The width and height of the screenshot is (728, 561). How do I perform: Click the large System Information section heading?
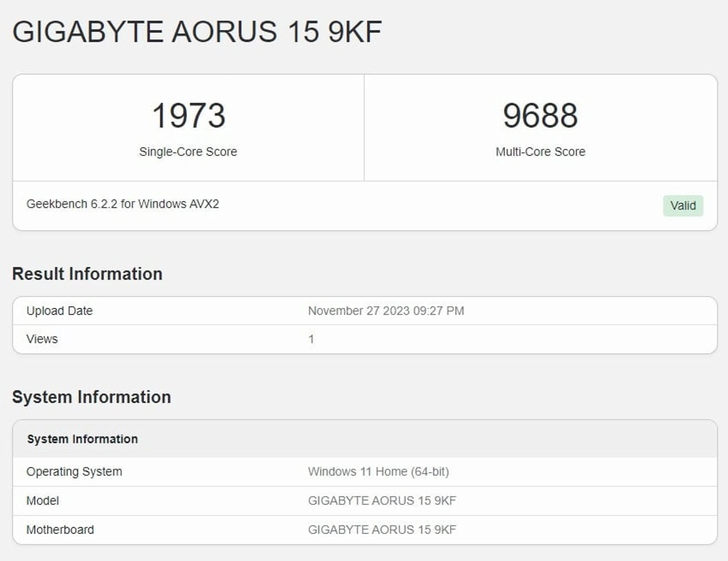pyautogui.click(x=91, y=397)
